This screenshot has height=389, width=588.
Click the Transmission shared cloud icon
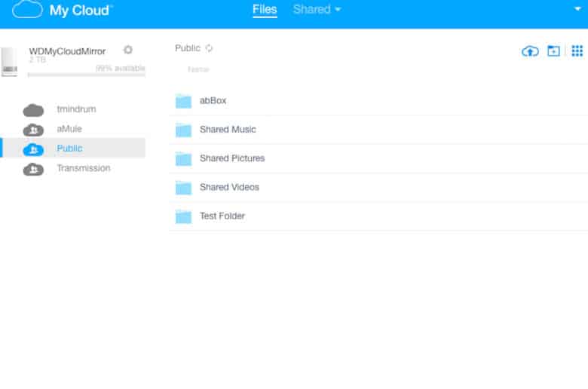33,169
